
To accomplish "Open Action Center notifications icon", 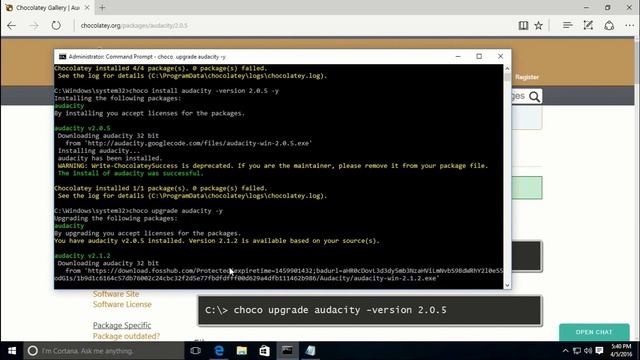I will pyautogui.click(x=599, y=351).
